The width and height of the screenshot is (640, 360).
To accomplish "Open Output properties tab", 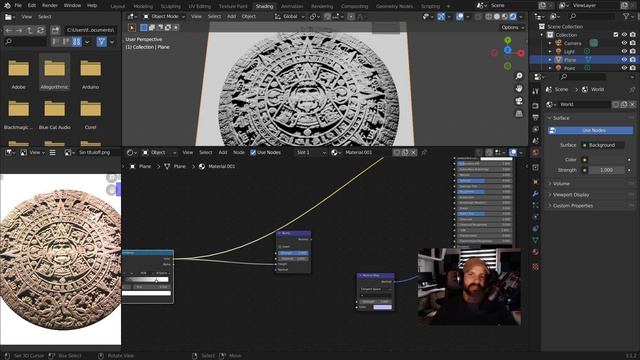I will pos(536,118).
